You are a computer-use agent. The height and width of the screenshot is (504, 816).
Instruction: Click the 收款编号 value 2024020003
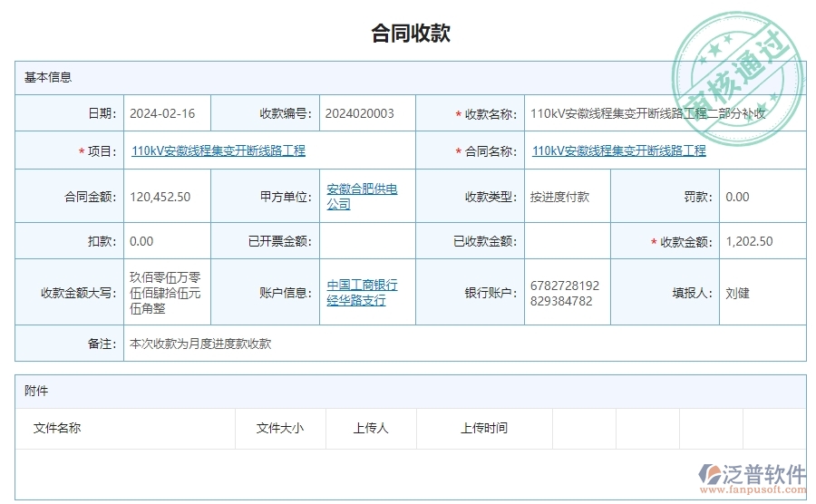click(x=359, y=113)
